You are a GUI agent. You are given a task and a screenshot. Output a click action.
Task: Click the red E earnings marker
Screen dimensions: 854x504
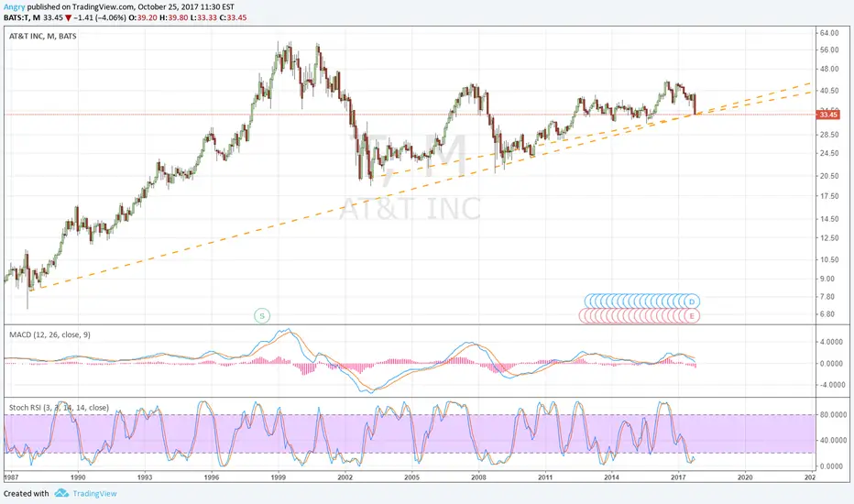point(692,316)
